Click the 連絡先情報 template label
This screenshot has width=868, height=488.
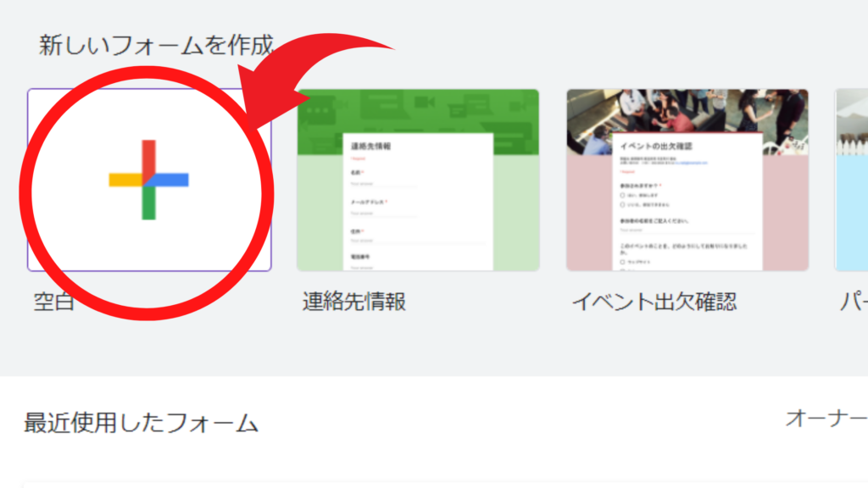coord(354,302)
